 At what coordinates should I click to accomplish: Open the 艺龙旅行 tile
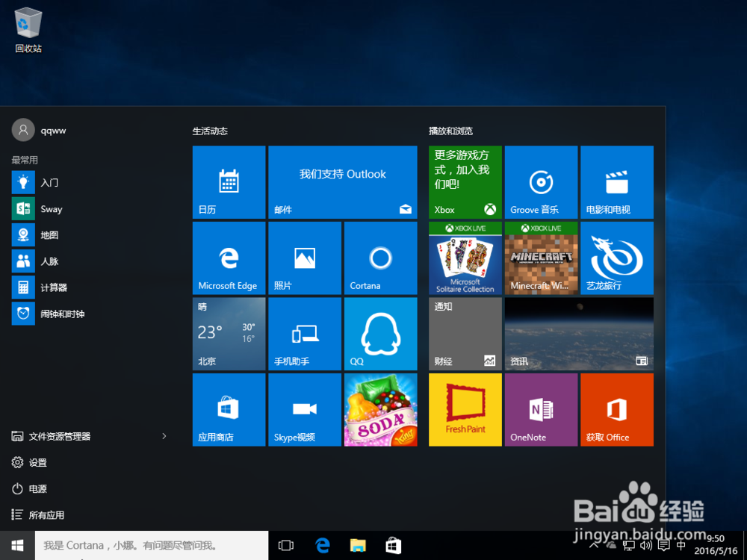tap(617, 258)
